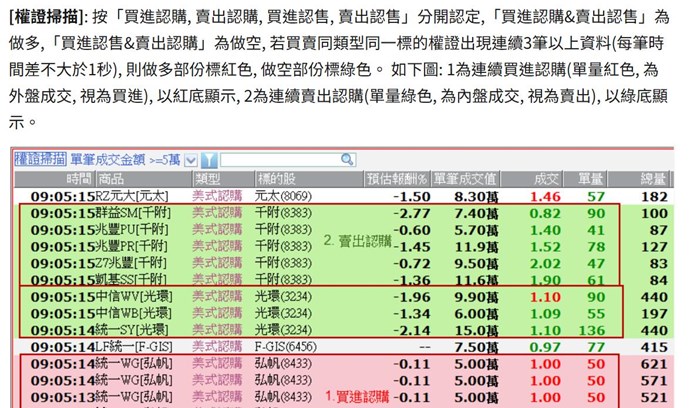Click the search text field
The width and height of the screenshot is (690, 408).
pos(281,160)
